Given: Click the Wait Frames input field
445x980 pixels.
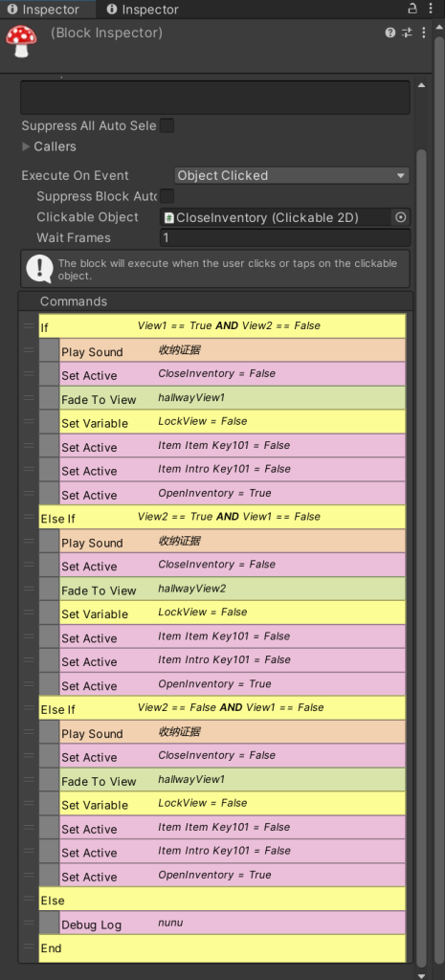Looking at the screenshot, I should click(285, 237).
